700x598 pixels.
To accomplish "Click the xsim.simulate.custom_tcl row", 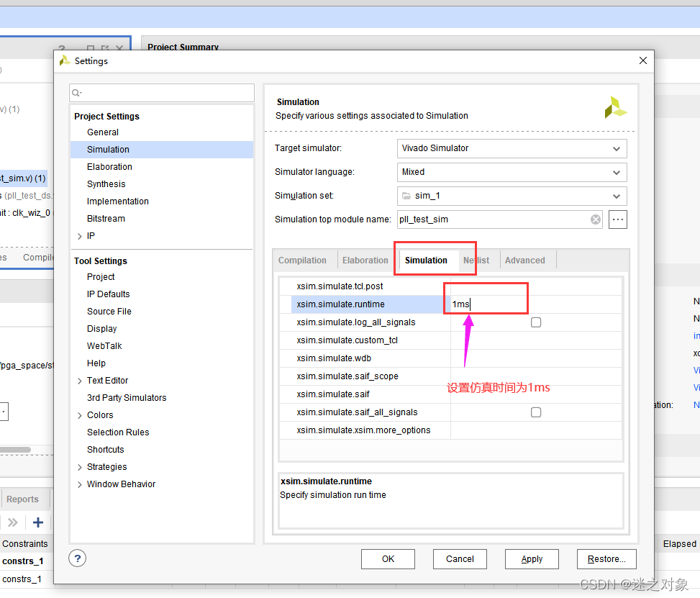I will click(x=451, y=340).
